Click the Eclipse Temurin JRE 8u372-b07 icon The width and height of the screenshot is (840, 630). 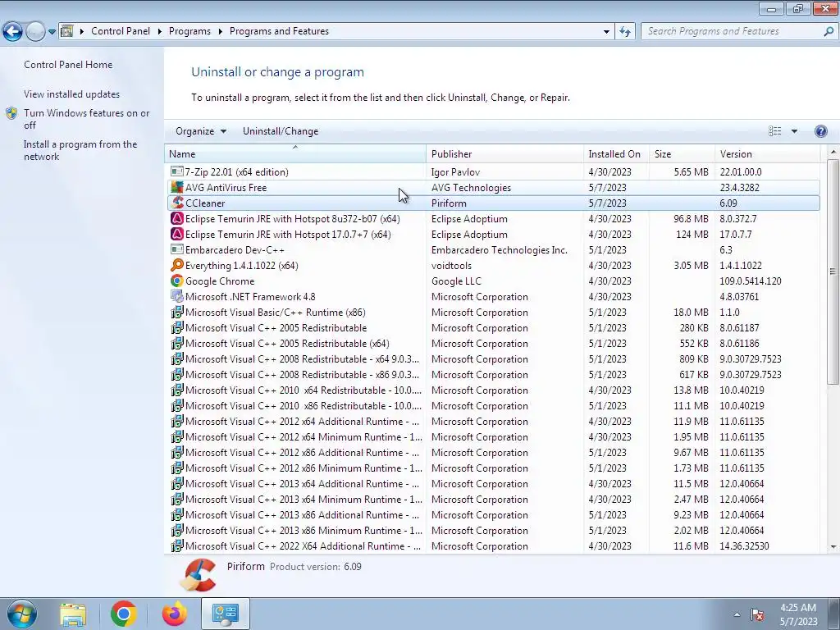point(177,218)
